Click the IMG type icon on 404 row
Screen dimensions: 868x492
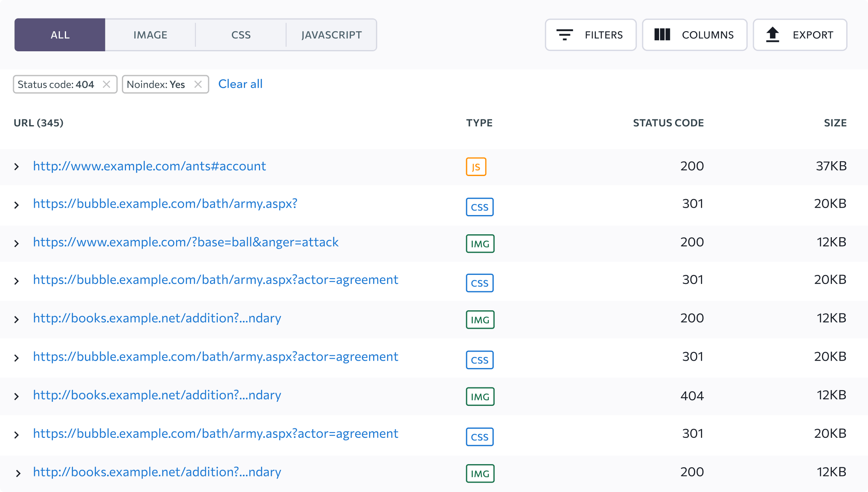[x=480, y=396]
